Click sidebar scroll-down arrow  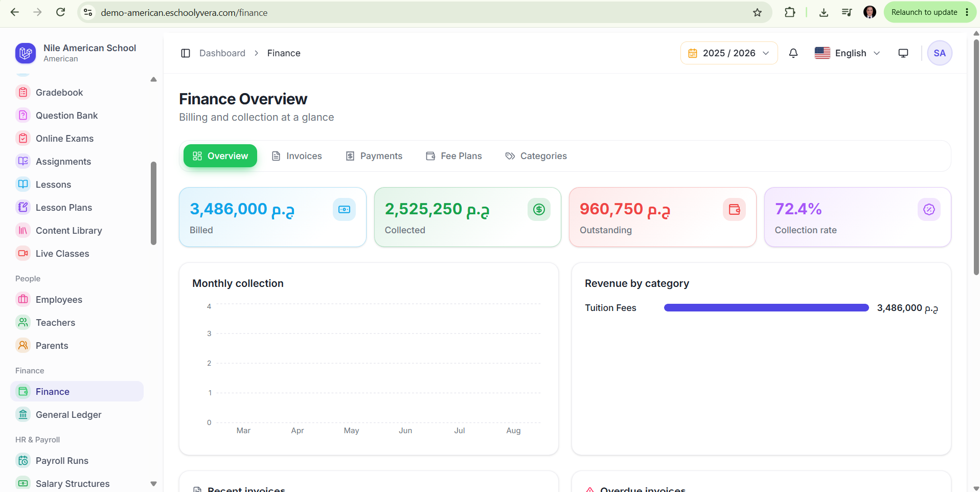click(x=153, y=483)
